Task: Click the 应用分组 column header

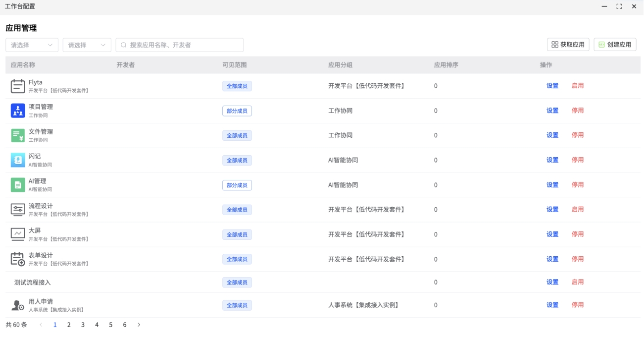Action: point(341,65)
